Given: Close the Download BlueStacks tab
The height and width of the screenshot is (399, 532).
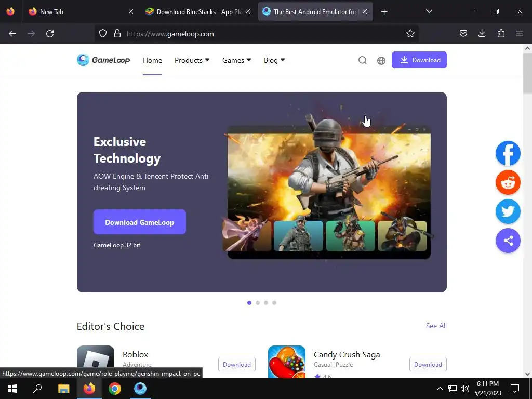Looking at the screenshot, I should (x=248, y=11).
